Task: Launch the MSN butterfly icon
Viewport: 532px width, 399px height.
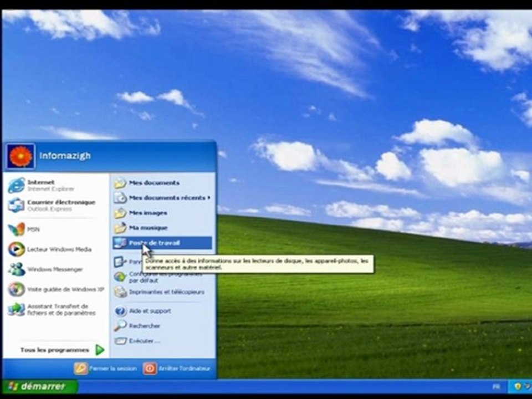Action: [16, 229]
